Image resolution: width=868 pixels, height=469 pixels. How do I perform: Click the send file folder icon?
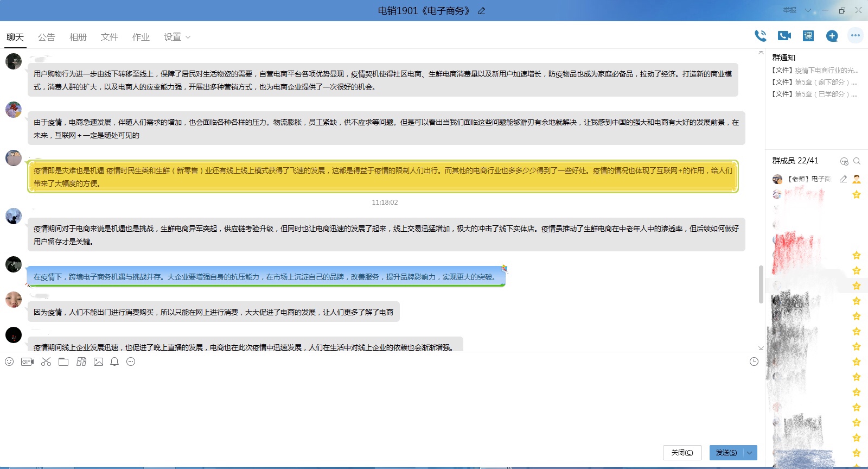click(63, 362)
